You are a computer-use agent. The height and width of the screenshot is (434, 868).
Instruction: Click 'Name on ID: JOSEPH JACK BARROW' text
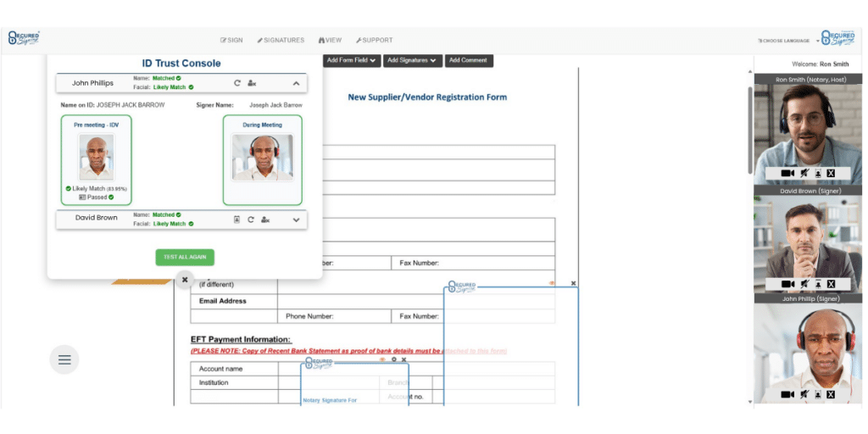tap(113, 104)
